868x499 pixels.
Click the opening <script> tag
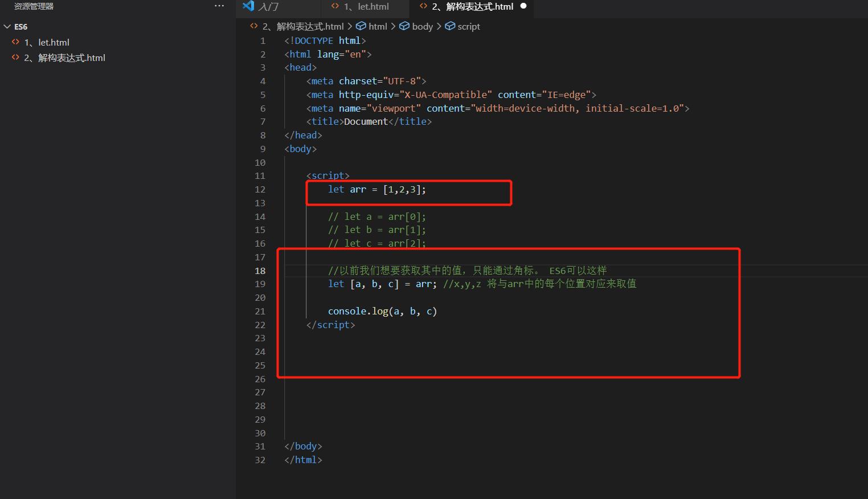(x=328, y=175)
